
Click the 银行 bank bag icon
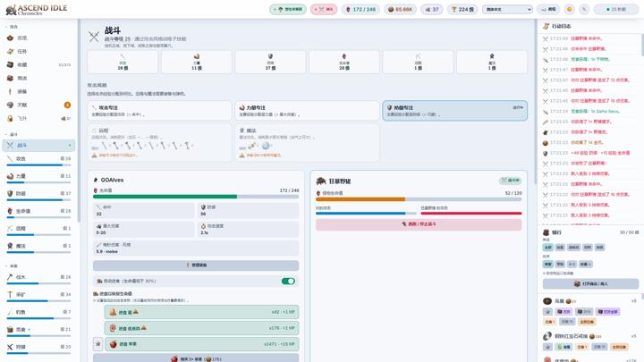click(547, 232)
